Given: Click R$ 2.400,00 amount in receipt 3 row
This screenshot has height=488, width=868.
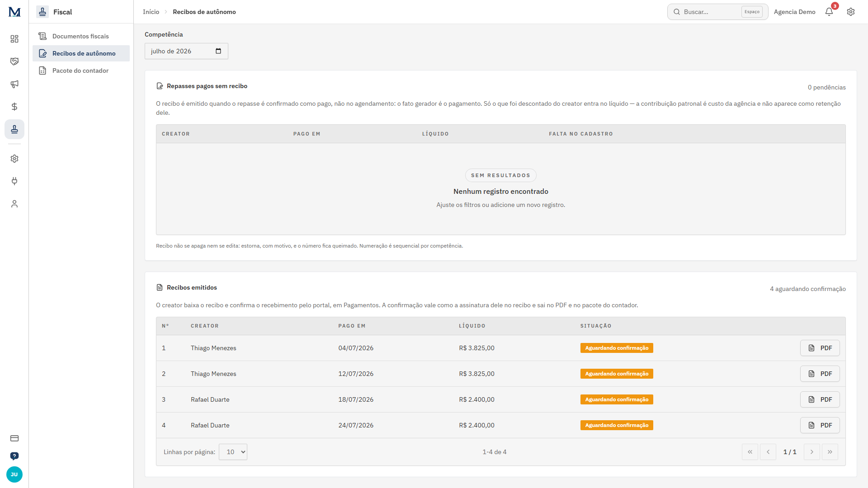Looking at the screenshot, I should click(x=476, y=399).
